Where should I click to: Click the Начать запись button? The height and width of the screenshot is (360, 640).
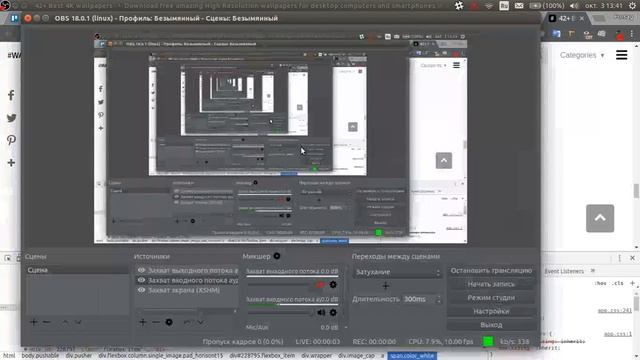(491, 284)
